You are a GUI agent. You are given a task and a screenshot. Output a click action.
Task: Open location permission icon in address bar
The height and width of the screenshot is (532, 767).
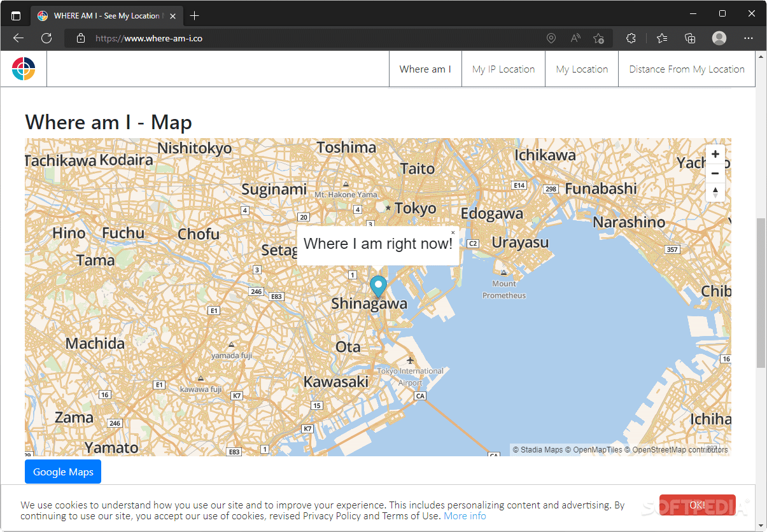pos(551,38)
